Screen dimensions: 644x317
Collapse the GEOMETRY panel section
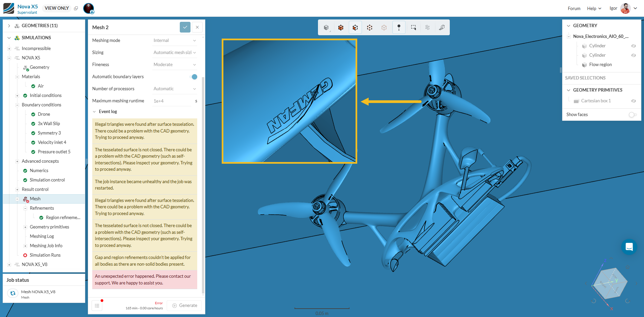(569, 26)
